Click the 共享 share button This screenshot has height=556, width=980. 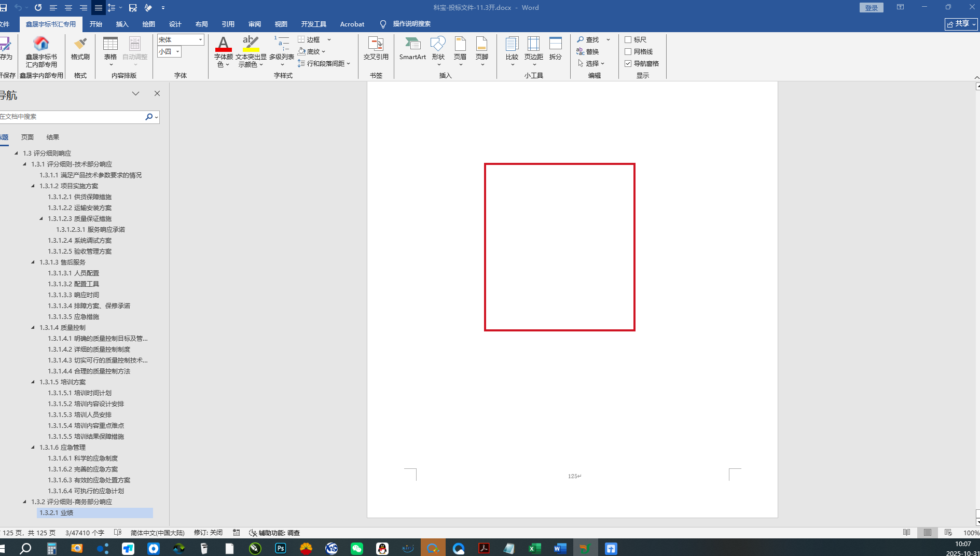(x=961, y=24)
